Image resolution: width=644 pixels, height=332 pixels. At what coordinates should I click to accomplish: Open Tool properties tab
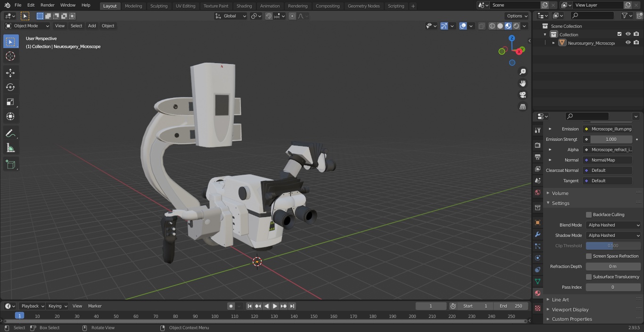point(537,130)
